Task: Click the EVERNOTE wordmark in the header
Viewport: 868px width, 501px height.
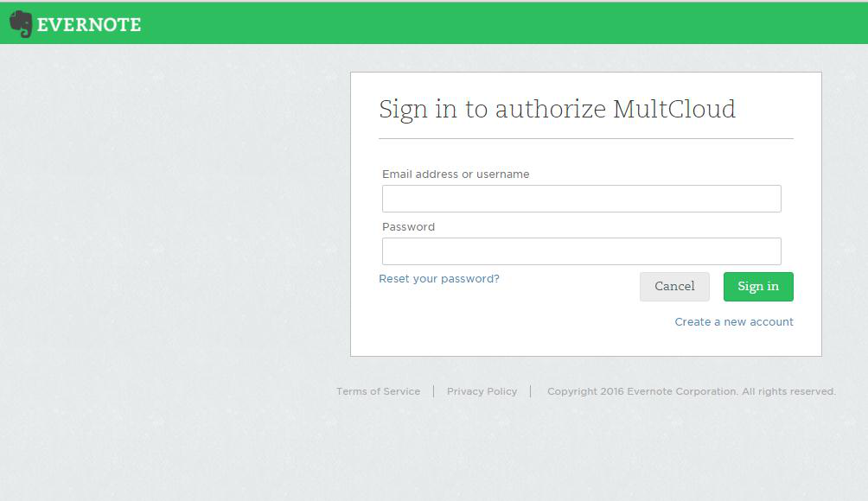Action: click(x=89, y=25)
